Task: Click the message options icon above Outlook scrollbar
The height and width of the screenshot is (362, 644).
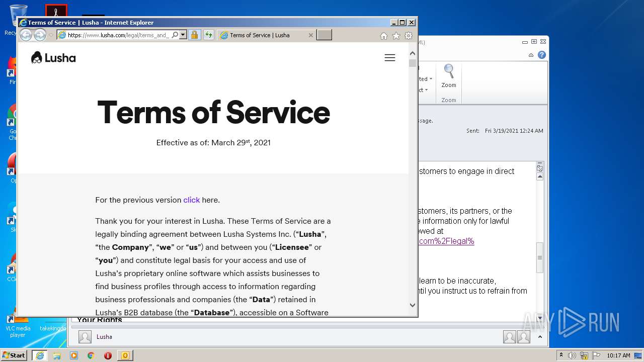Action: click(x=540, y=168)
